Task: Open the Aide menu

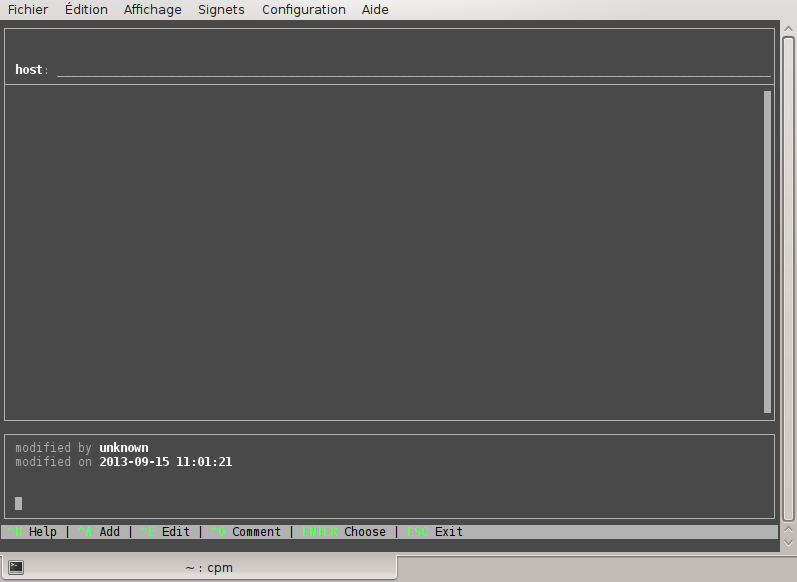Action: pos(375,10)
